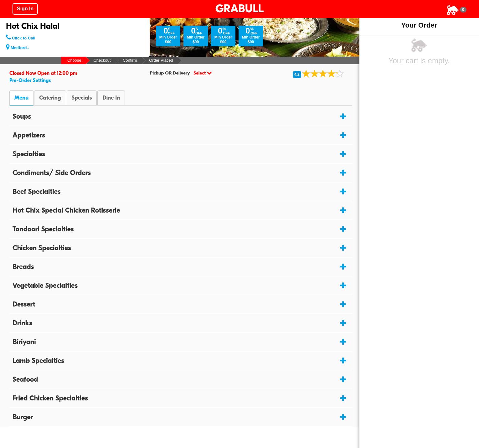The height and width of the screenshot is (448, 479).
Task: Expand the Vegetable Specialties category
Action: 45,286
